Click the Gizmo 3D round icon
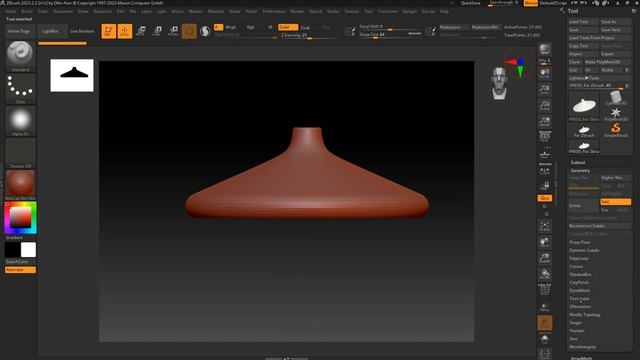 click(189, 31)
